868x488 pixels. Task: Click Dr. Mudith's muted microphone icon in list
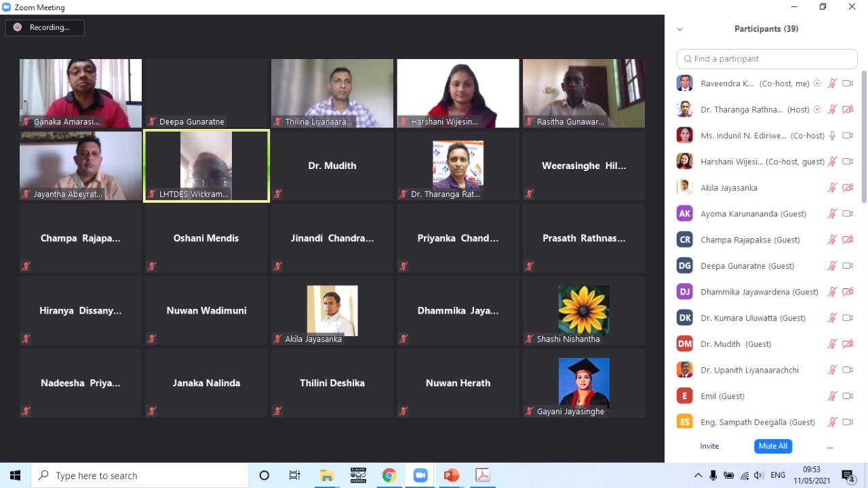832,344
